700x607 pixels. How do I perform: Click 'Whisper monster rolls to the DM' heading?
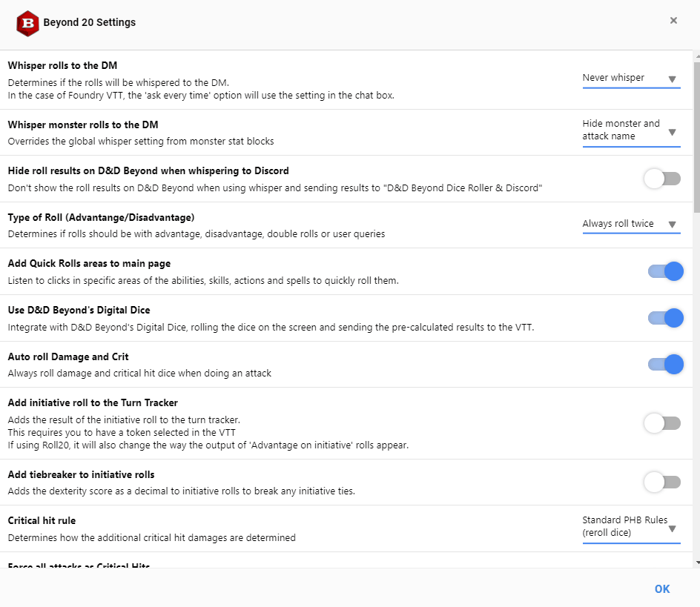point(83,125)
